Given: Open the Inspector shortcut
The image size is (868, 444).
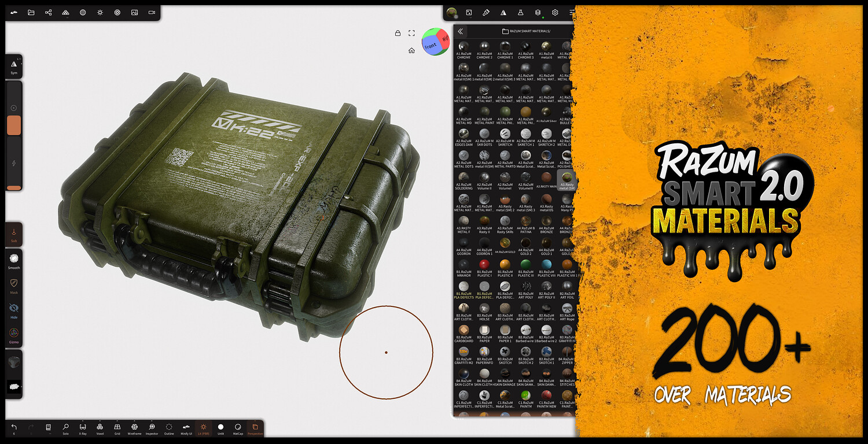Looking at the screenshot, I should point(152,428).
